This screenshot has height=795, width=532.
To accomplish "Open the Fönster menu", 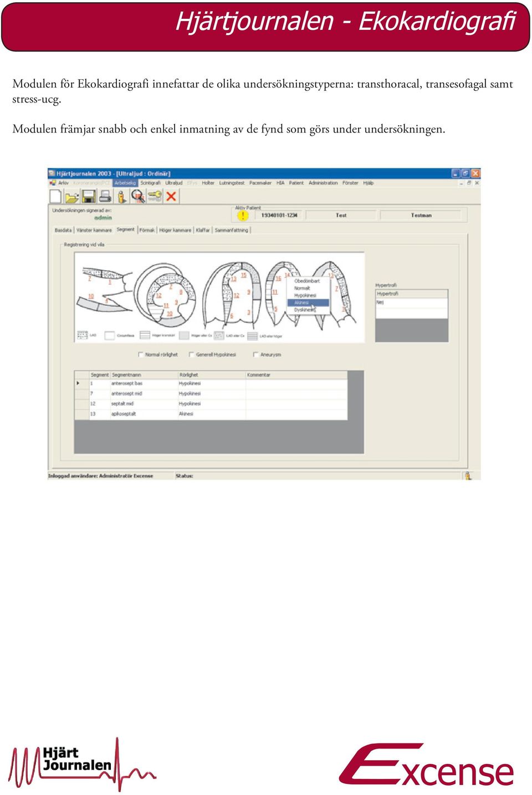I will 350,183.
